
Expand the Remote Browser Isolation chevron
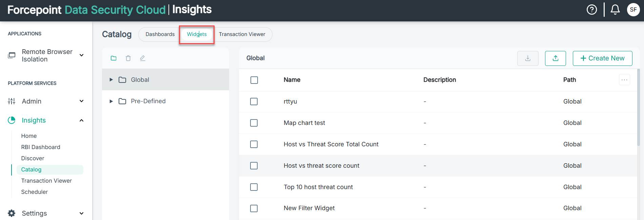click(x=81, y=55)
